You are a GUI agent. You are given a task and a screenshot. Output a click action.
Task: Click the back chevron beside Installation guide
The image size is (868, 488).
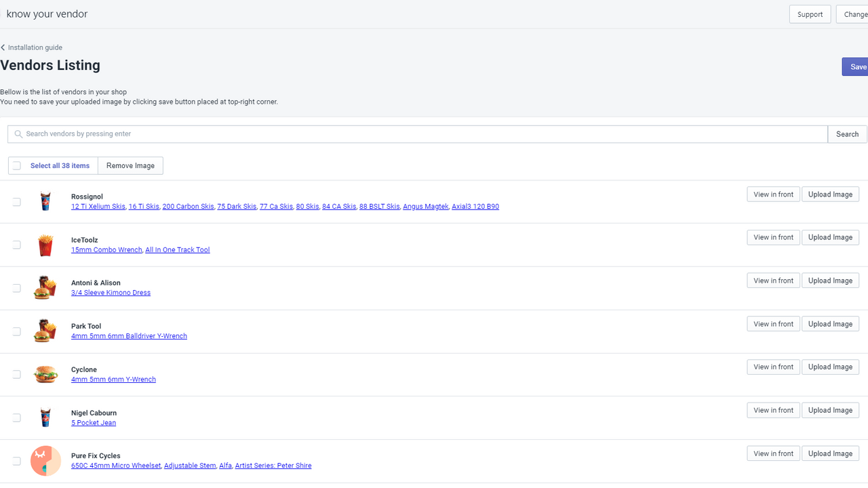3,47
